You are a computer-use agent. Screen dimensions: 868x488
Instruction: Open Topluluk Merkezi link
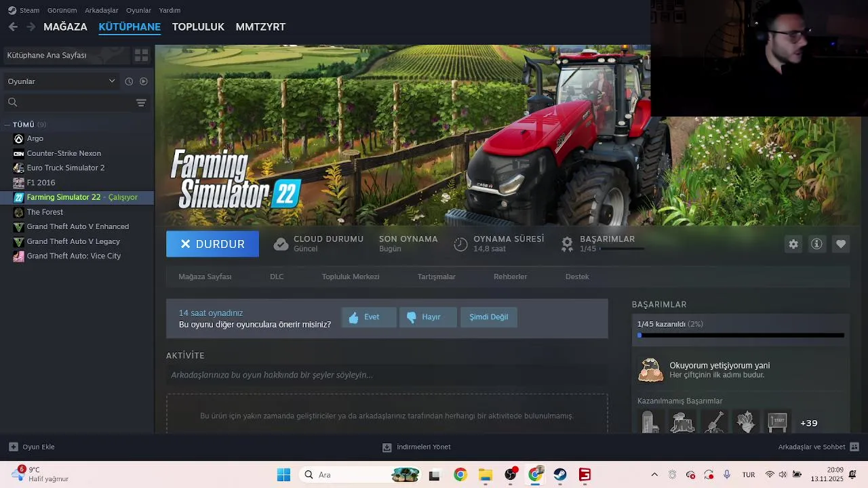[351, 277]
